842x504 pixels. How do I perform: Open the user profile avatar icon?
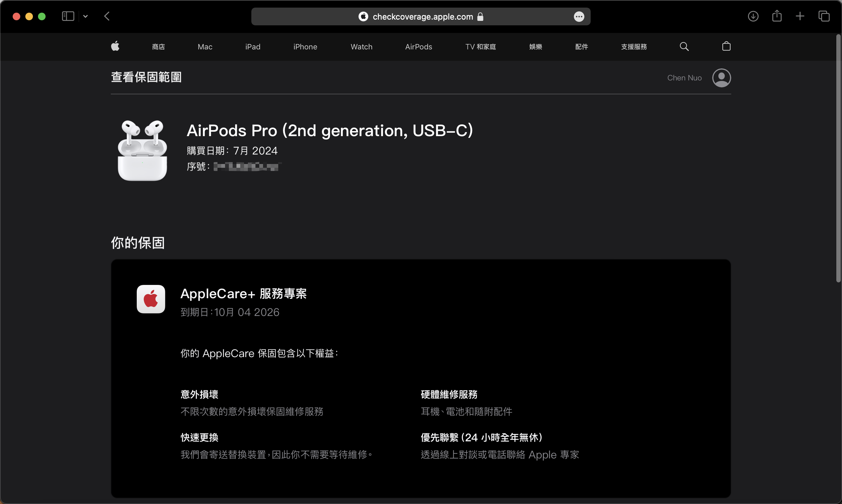pyautogui.click(x=721, y=78)
